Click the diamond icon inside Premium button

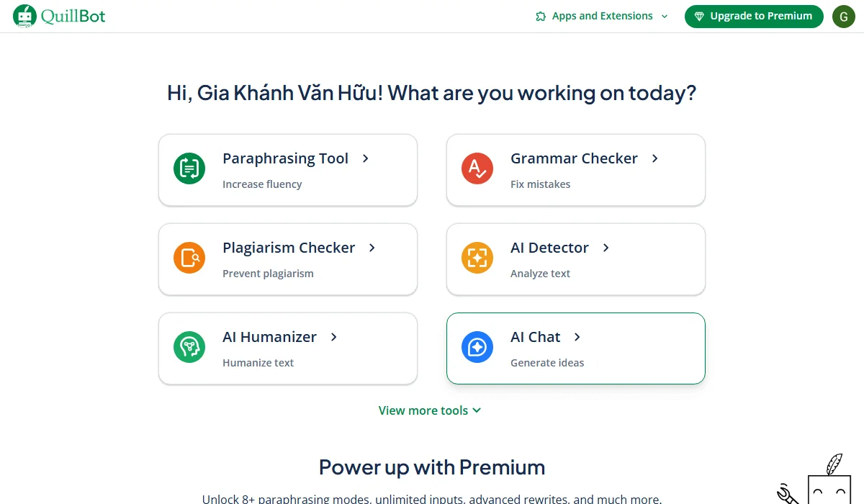tap(699, 16)
